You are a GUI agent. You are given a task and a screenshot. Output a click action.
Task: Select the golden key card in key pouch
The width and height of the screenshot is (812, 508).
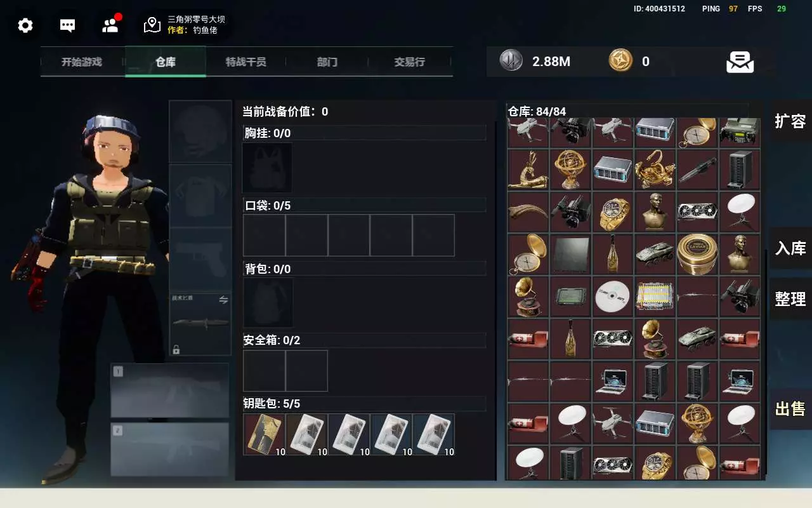point(264,434)
